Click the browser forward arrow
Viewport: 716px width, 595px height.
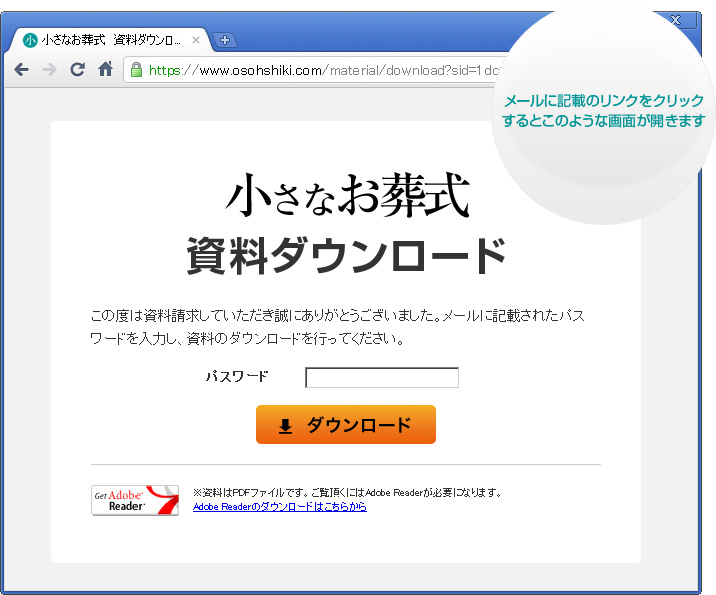coord(49,70)
